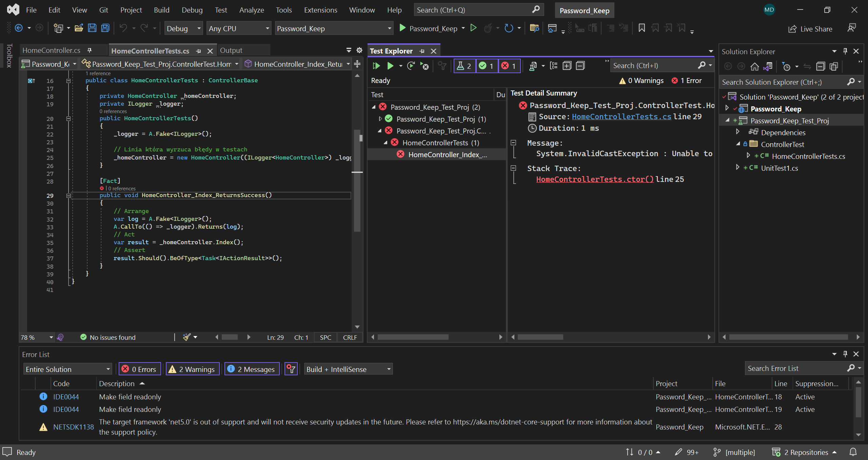The height and width of the screenshot is (460, 868).
Task: Open the Entire Solution scope dropdown
Action: pyautogui.click(x=67, y=369)
